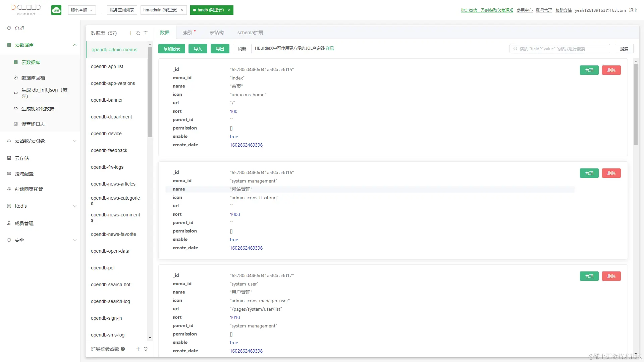Image resolution: width=644 pixels, height=362 pixels.
Task: Click the 慢查询日志 icon
Action: [x=16, y=124]
